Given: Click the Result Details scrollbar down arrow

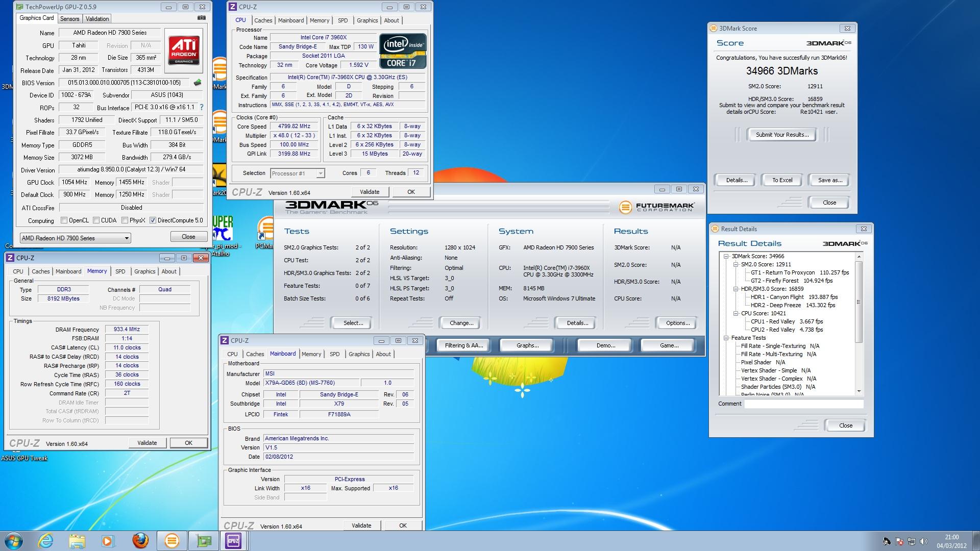Looking at the screenshot, I should click(859, 391).
